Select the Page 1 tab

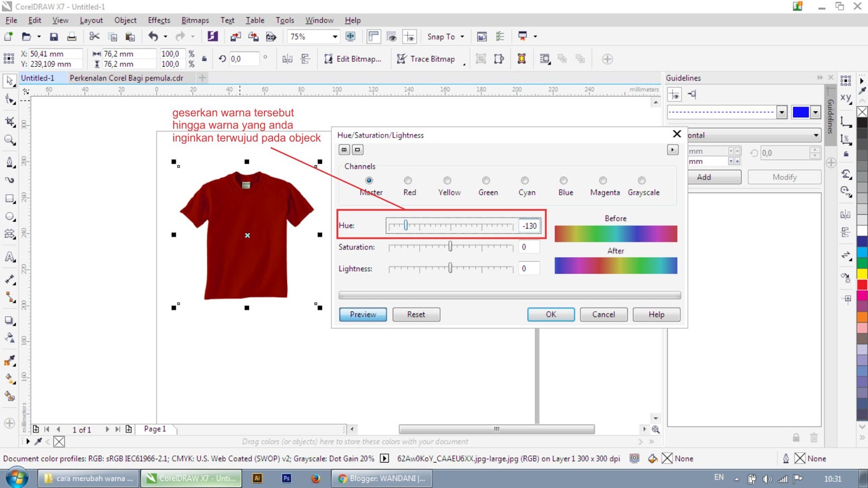(155, 429)
